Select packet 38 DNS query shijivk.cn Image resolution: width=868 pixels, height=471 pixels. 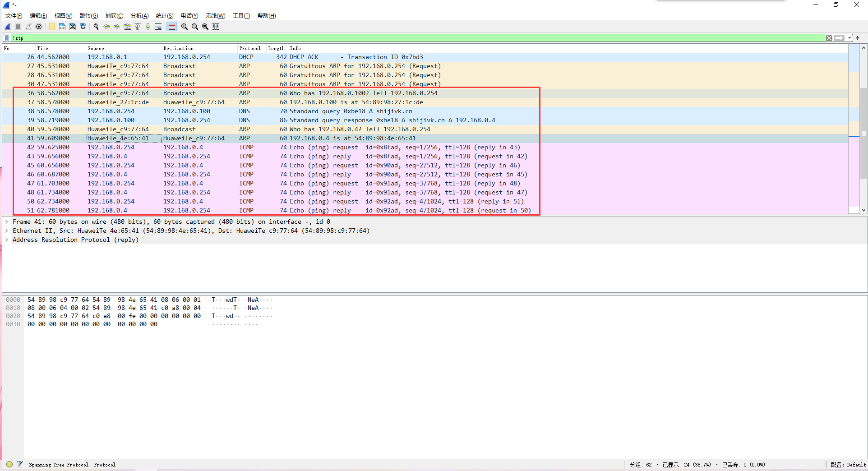pos(425,111)
